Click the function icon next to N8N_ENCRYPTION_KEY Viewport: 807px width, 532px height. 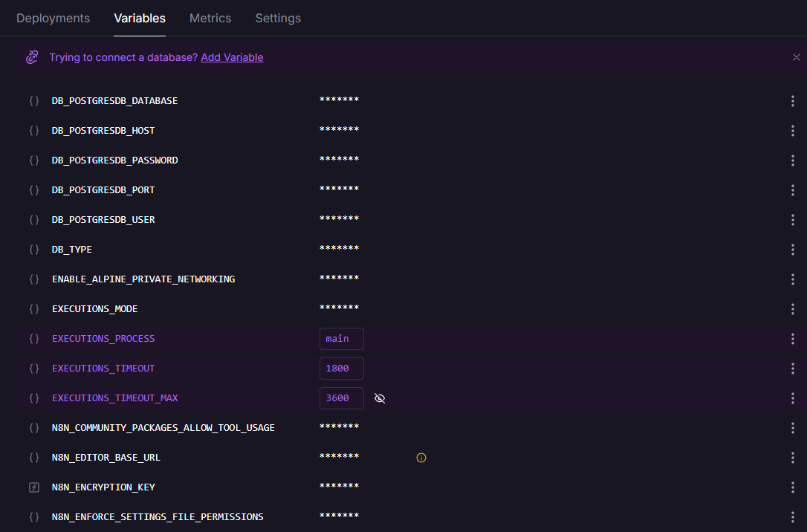34,487
